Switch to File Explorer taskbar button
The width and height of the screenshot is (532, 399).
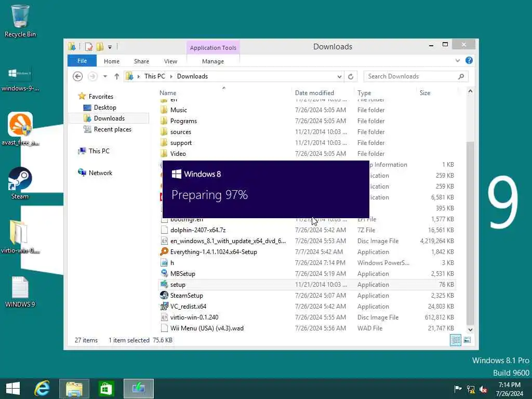tap(74, 389)
